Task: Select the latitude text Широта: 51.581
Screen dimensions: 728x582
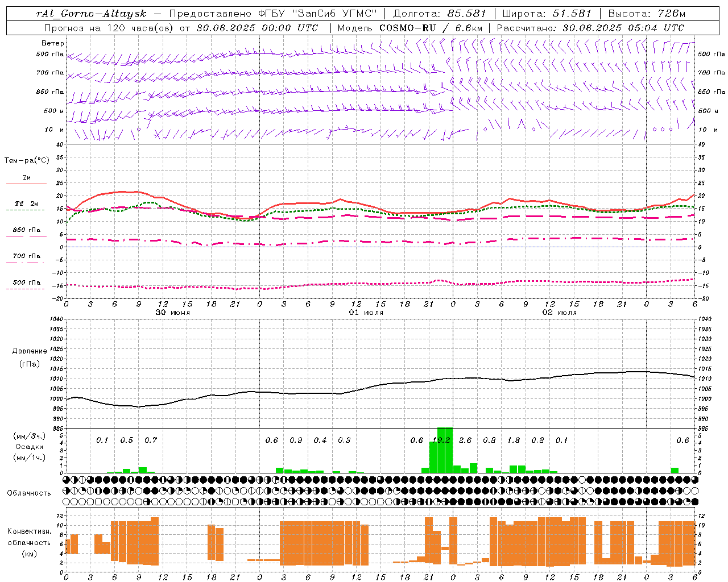Action: coord(547,14)
